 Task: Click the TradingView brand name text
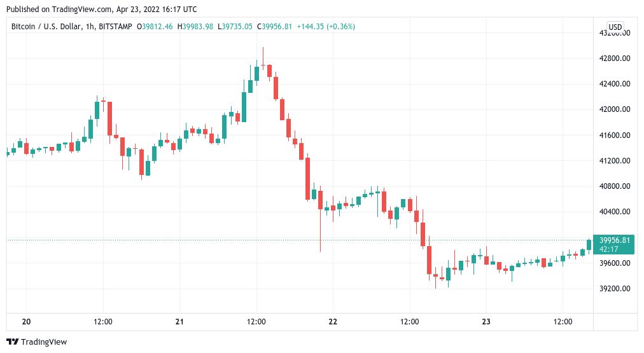click(x=44, y=342)
